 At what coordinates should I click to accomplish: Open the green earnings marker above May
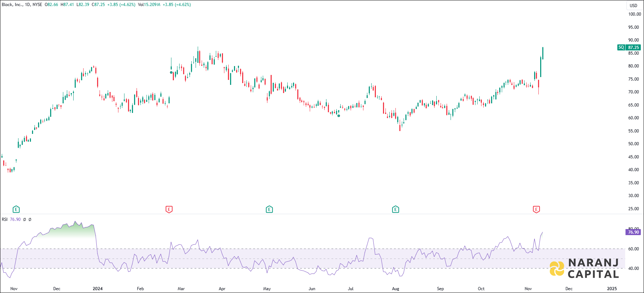pos(269,209)
